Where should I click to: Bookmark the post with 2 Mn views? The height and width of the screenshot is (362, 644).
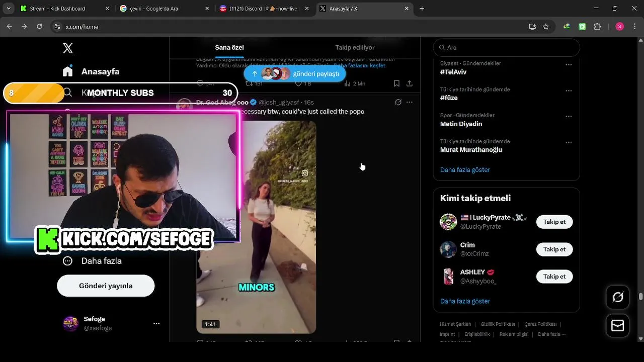[x=396, y=83]
